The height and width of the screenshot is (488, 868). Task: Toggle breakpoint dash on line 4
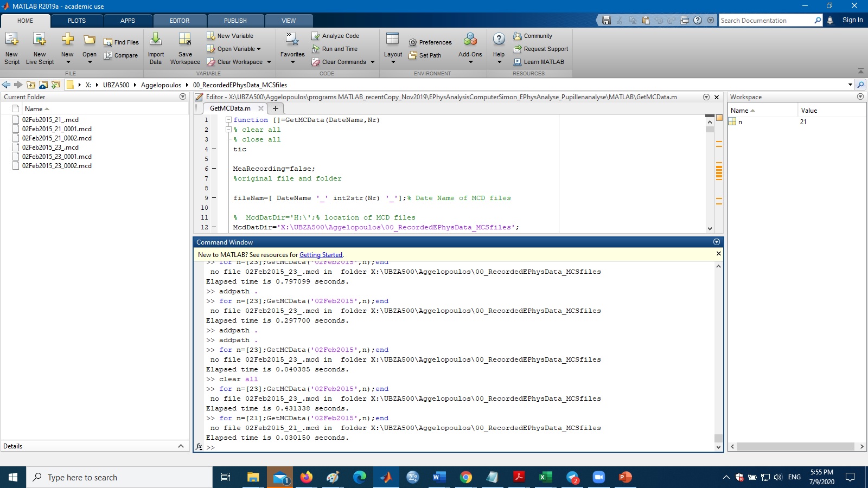tap(214, 149)
